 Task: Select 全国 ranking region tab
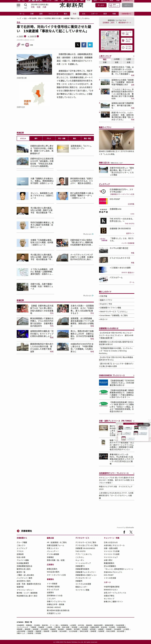128,62
